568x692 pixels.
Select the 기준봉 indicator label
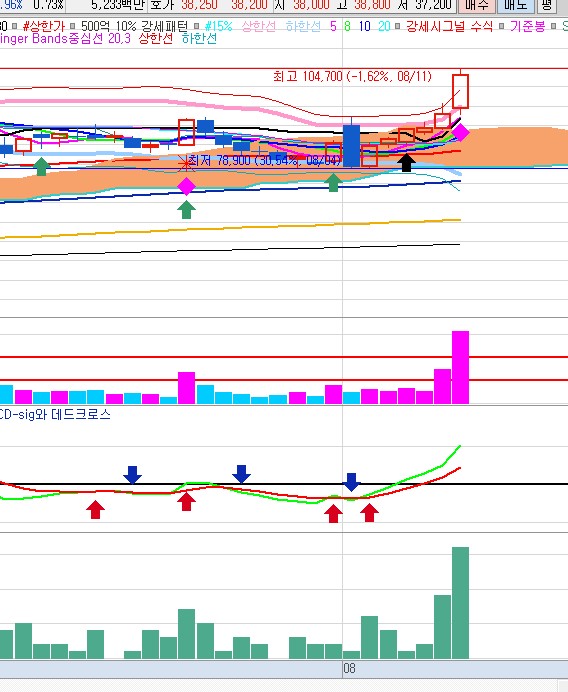[x=528, y=26]
